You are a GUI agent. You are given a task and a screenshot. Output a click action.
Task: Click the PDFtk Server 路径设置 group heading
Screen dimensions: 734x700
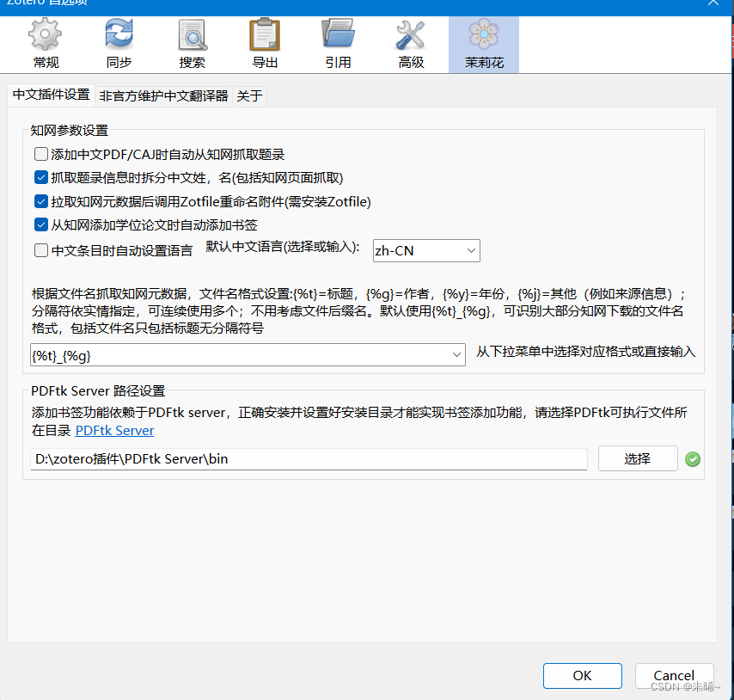coord(98,391)
